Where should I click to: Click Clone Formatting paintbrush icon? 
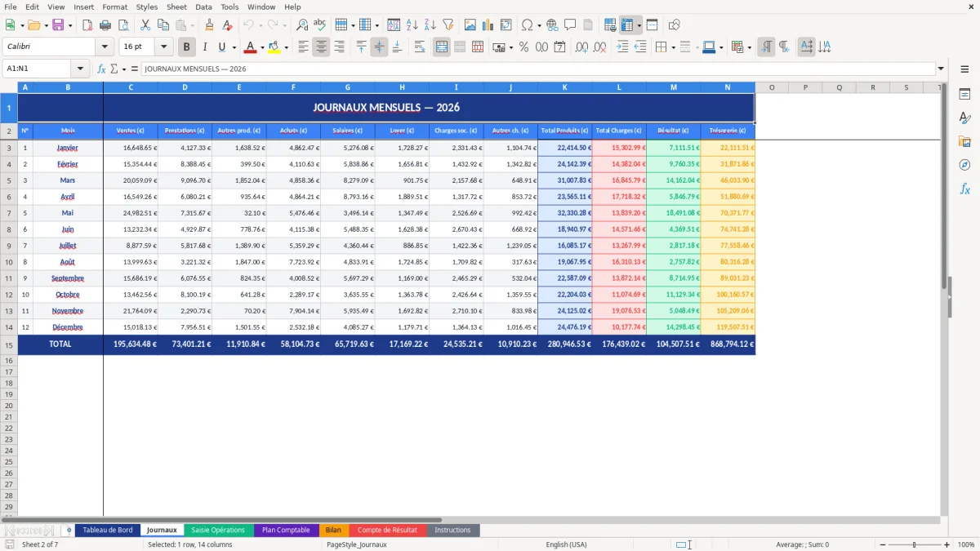pos(209,25)
